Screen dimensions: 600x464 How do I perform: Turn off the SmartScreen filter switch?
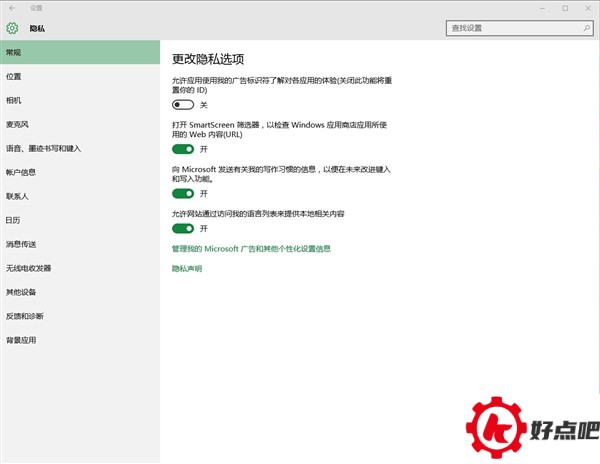click(183, 149)
